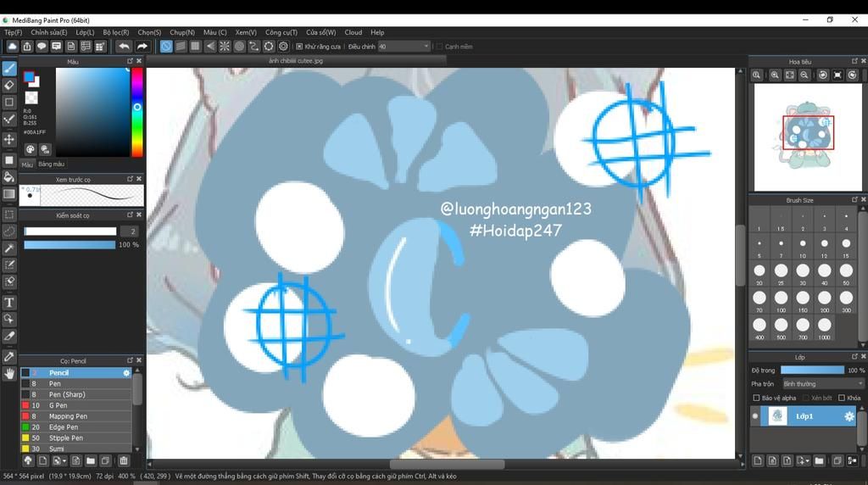Click the transparent color swatch
The image size is (868, 485).
point(31,98)
